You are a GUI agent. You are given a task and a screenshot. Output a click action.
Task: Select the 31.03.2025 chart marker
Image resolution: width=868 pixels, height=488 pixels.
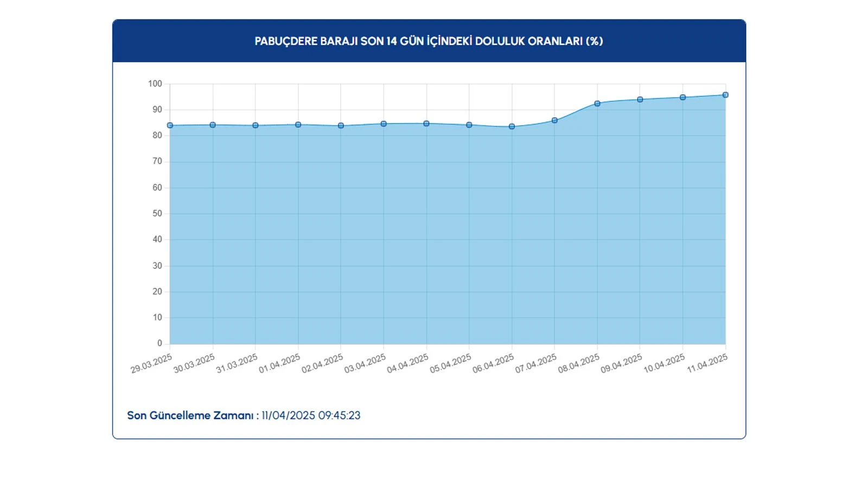click(x=256, y=125)
